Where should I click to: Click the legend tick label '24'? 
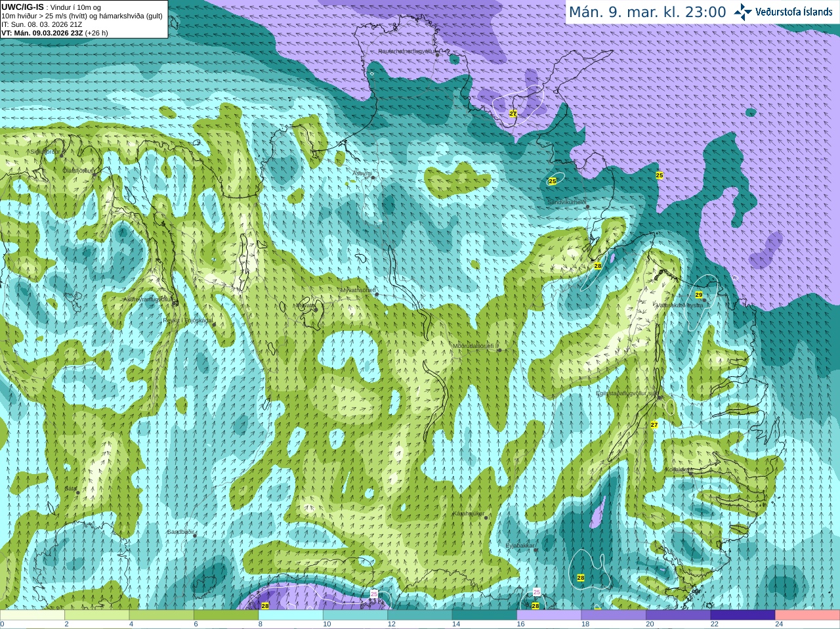coord(779,624)
